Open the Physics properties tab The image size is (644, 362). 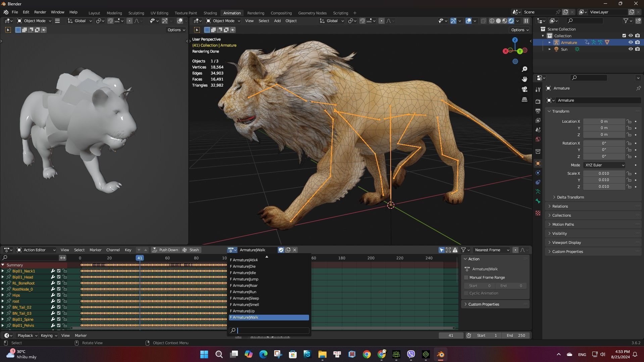538,173
